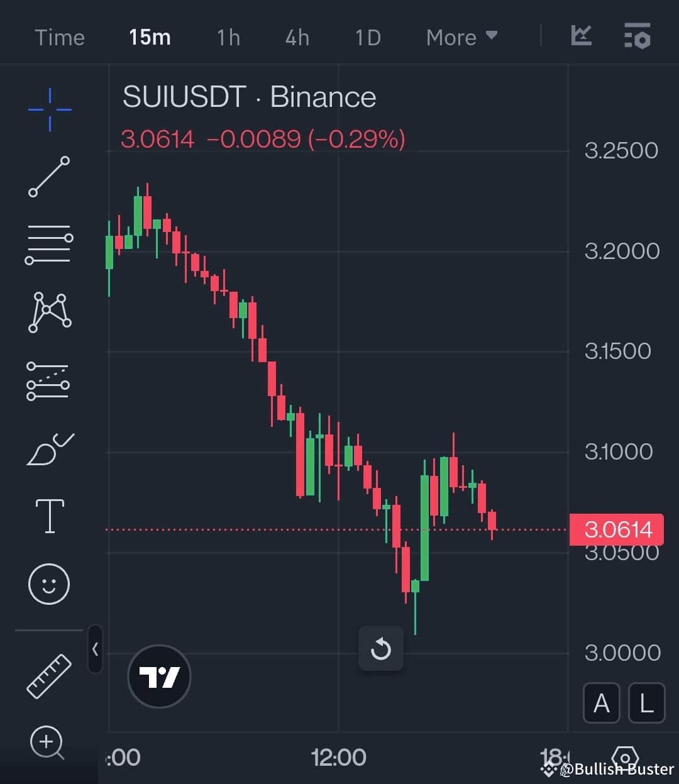Click the SUIUSDT Binance symbol title

(x=248, y=96)
